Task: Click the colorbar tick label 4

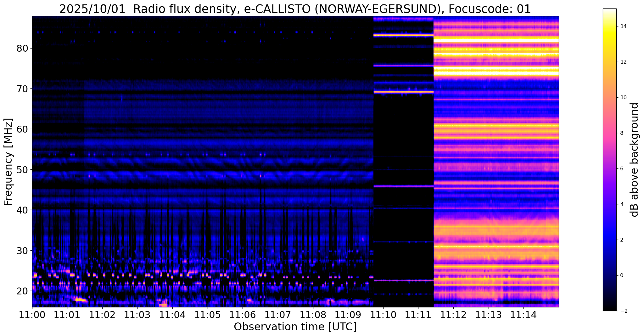Action: pos(621,204)
